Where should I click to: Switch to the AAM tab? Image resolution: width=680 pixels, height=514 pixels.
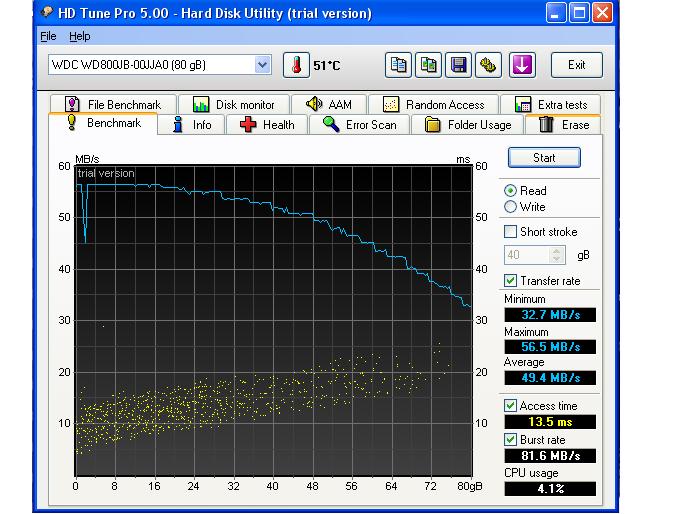pos(329,105)
